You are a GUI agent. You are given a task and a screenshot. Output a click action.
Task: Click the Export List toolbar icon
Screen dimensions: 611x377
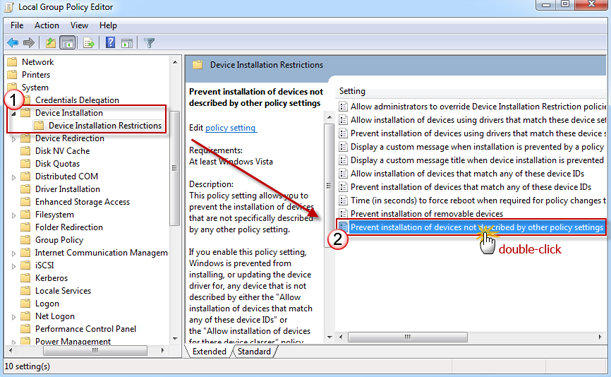(x=88, y=42)
